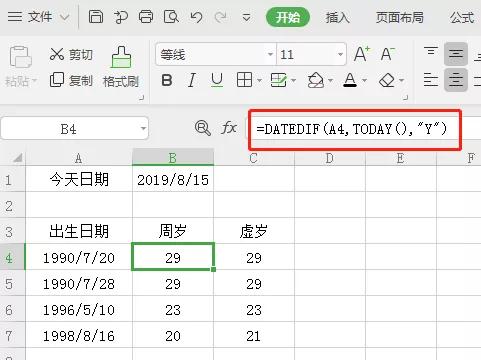This screenshot has width=481, height=360.
Task: Toggle Underline formatting
Action: (217, 80)
